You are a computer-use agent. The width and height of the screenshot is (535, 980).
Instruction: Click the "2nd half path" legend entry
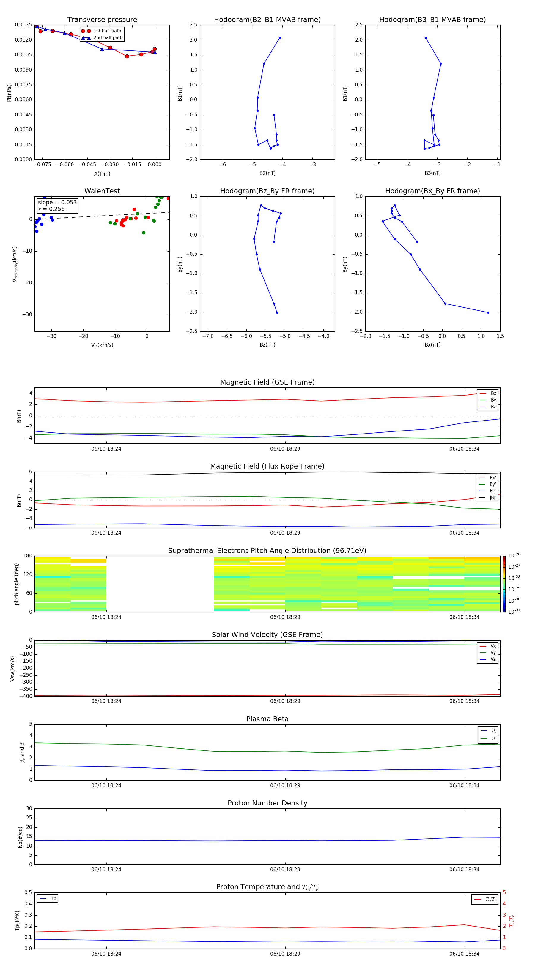102,38
